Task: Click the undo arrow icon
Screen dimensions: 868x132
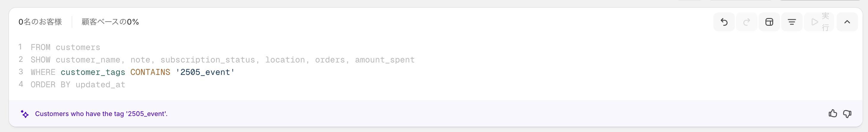Action: pyautogui.click(x=724, y=22)
